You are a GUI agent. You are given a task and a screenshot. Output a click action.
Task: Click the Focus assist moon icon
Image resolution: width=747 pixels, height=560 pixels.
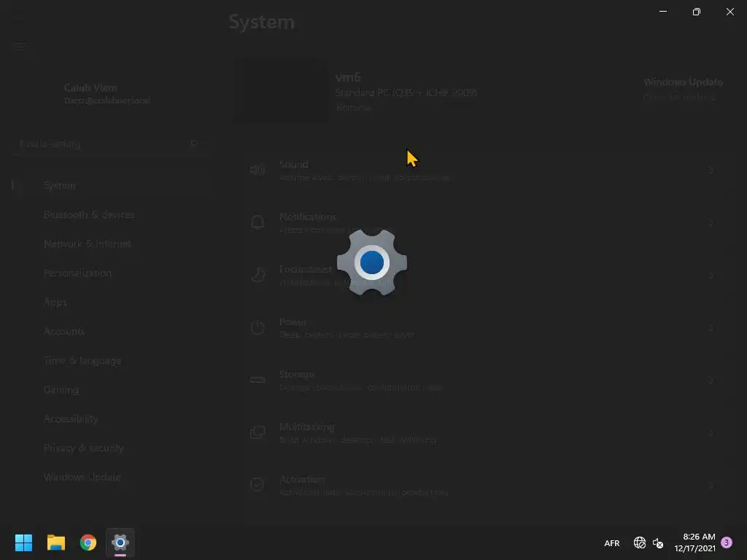click(258, 275)
